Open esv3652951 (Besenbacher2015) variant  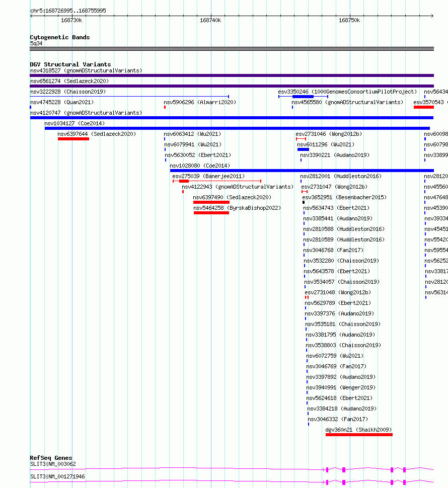pos(344,198)
